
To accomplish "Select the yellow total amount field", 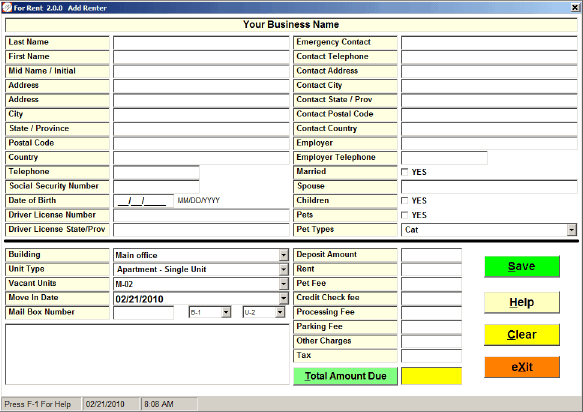I will click(x=431, y=376).
